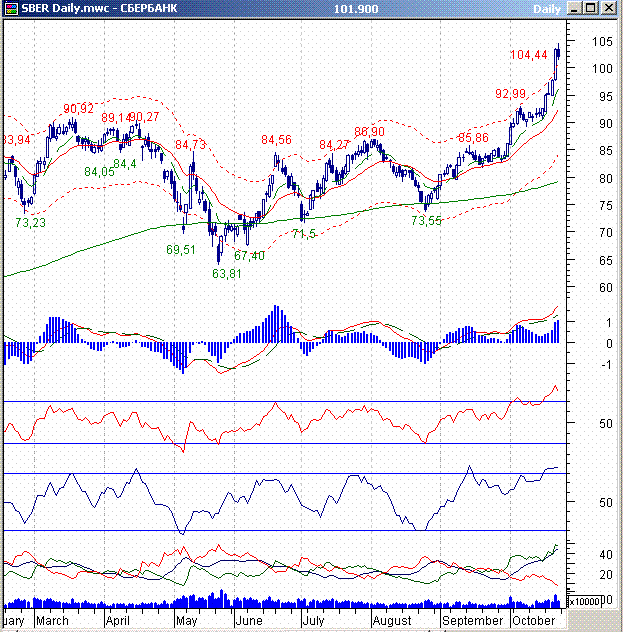Click the 84,05 low label

pyautogui.click(x=99, y=172)
